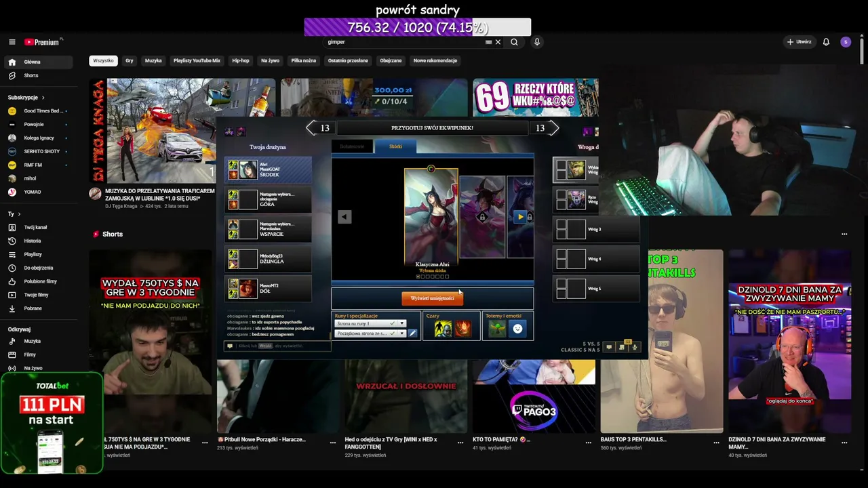Open the 69 RZECZY KTÓRE video thumbnail
The image size is (868, 488).
pyautogui.click(x=535, y=97)
